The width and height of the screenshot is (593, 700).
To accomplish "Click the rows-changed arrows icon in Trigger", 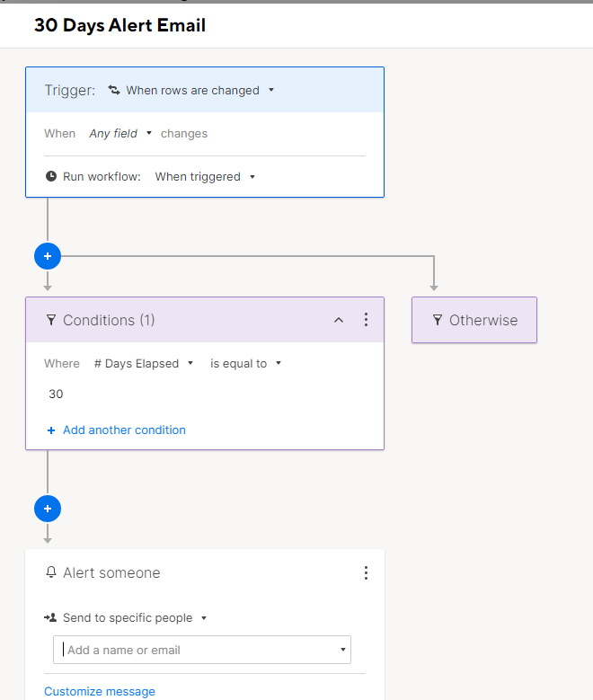I will pos(114,90).
